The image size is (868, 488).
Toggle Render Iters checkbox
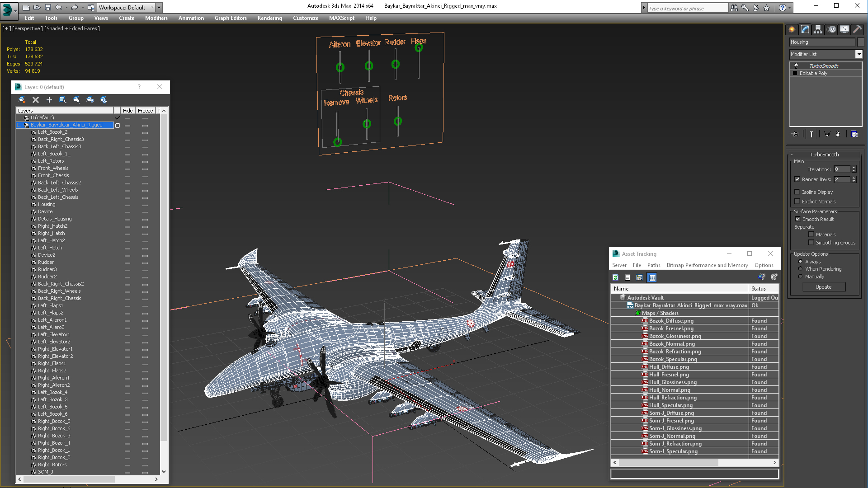point(797,179)
